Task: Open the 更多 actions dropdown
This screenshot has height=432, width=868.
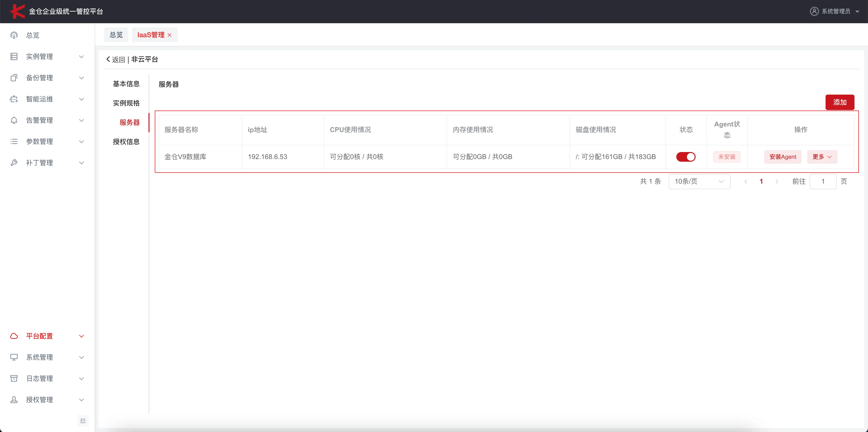Action: click(822, 157)
